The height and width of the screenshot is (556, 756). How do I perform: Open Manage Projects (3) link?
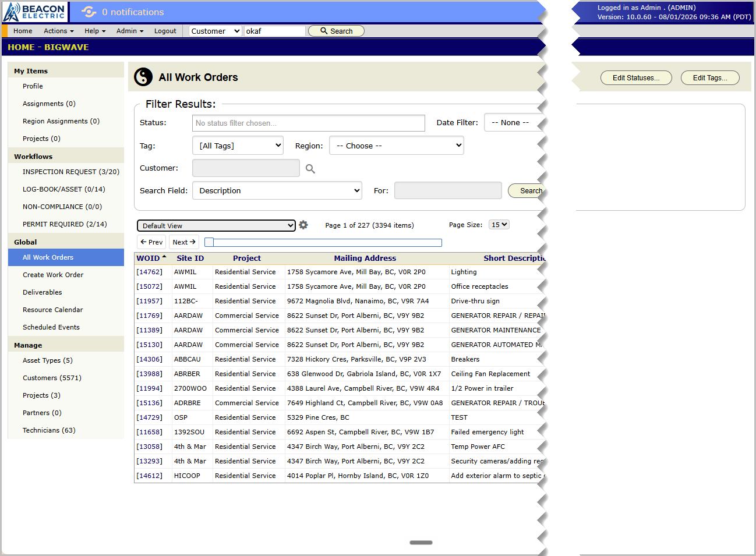pos(41,395)
